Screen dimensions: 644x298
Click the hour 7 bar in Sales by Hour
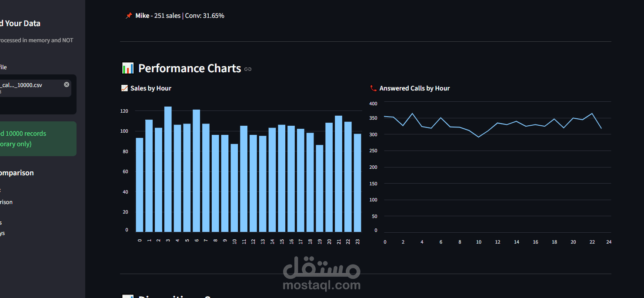[x=206, y=178]
